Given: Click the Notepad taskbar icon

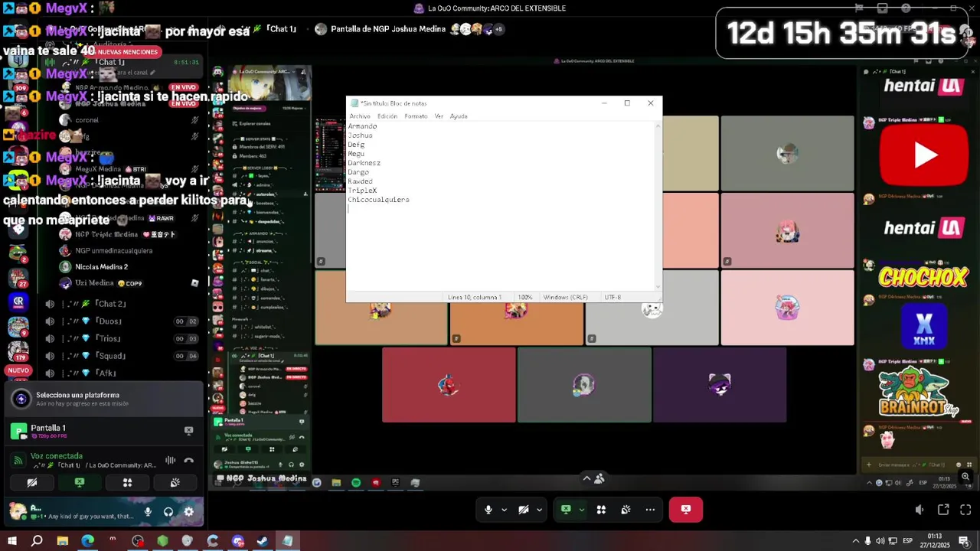Looking at the screenshot, I should tap(288, 541).
